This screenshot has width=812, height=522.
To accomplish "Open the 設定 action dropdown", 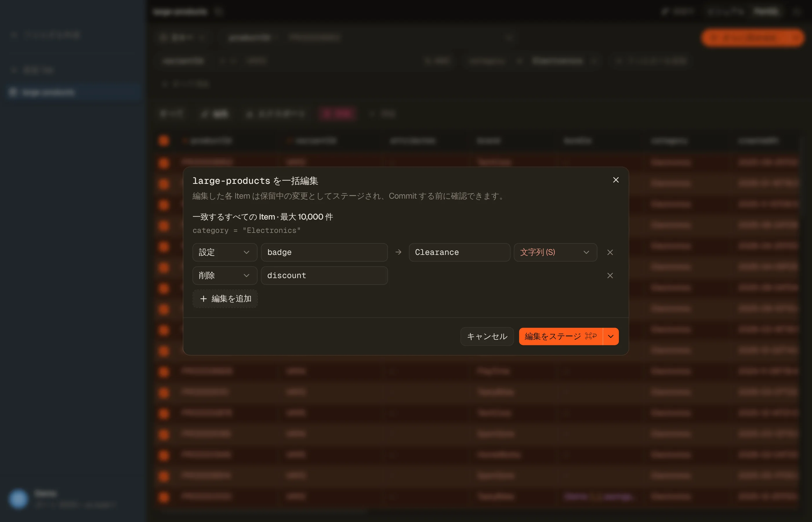I will tap(225, 252).
